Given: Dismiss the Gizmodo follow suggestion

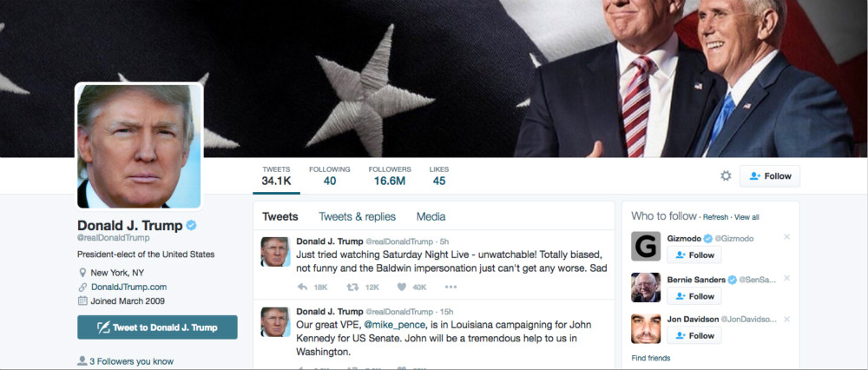Looking at the screenshot, I should tap(786, 237).
